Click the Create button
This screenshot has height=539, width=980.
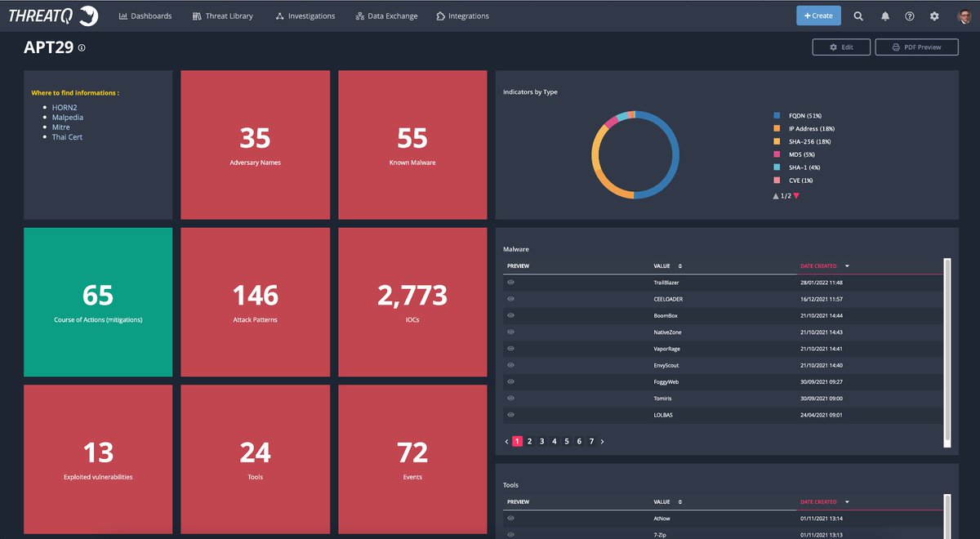(818, 16)
